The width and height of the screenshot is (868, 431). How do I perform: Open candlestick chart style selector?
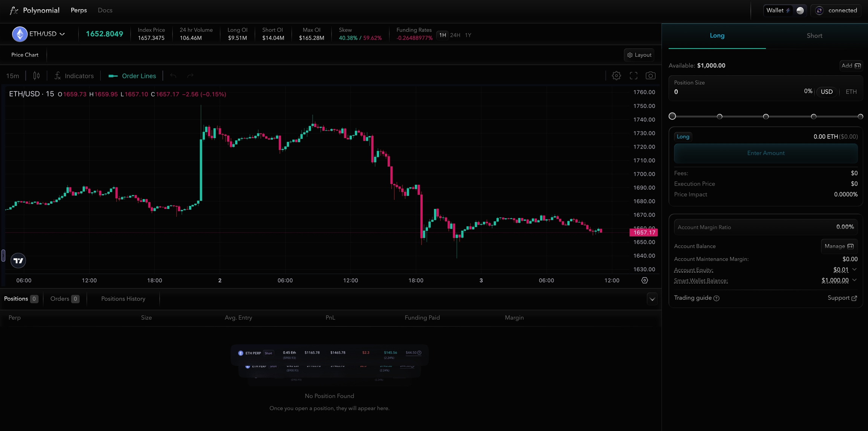(x=37, y=76)
